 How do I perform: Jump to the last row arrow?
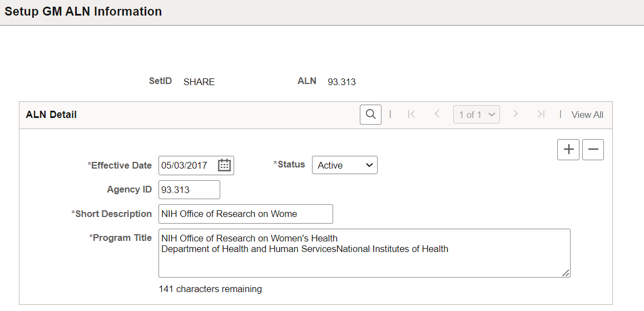pos(541,115)
